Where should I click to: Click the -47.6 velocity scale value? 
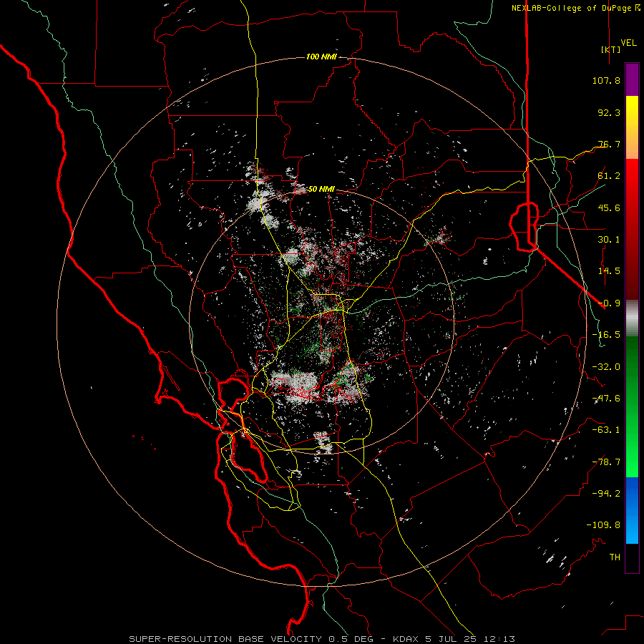[606, 399]
